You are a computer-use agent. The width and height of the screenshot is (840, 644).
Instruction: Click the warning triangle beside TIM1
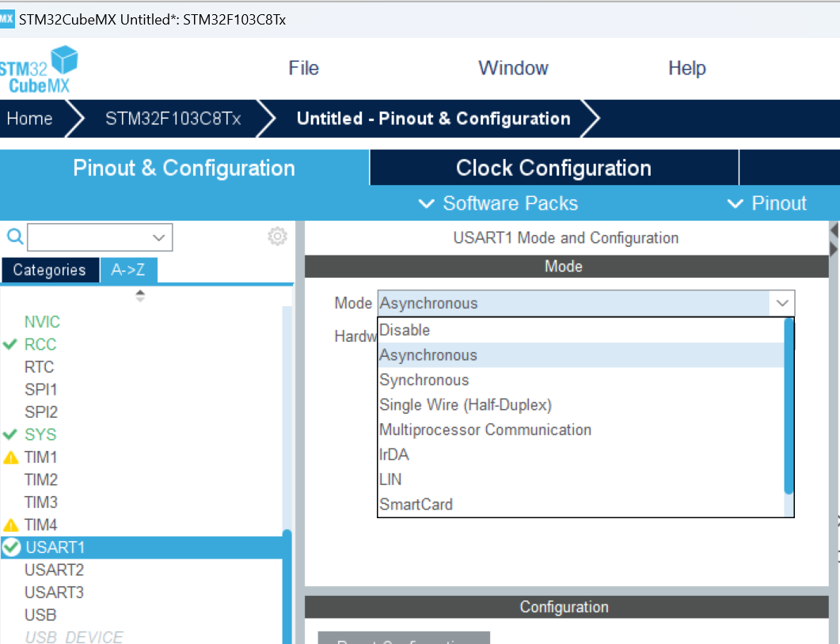click(x=11, y=458)
